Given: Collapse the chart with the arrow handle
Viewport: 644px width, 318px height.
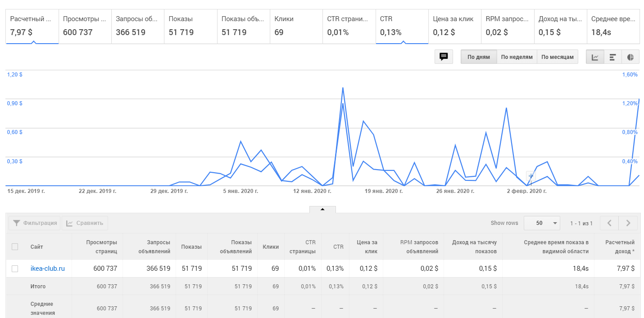Looking at the screenshot, I should 322,209.
